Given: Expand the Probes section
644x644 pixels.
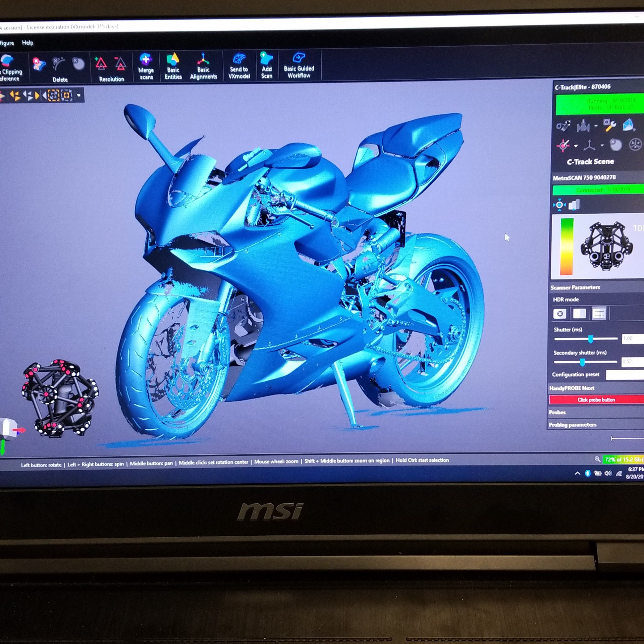Looking at the screenshot, I should (596, 412).
